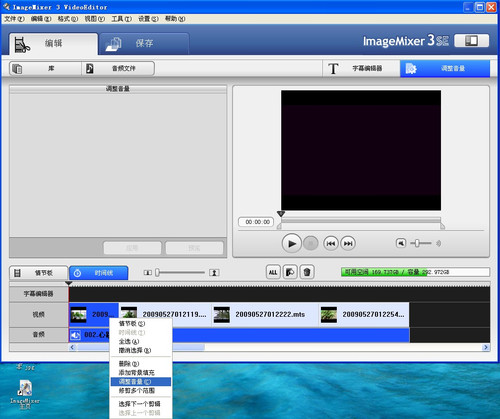500x419 pixels.
Task: Open the 编辑 menu in menu bar
Action: pos(41,19)
